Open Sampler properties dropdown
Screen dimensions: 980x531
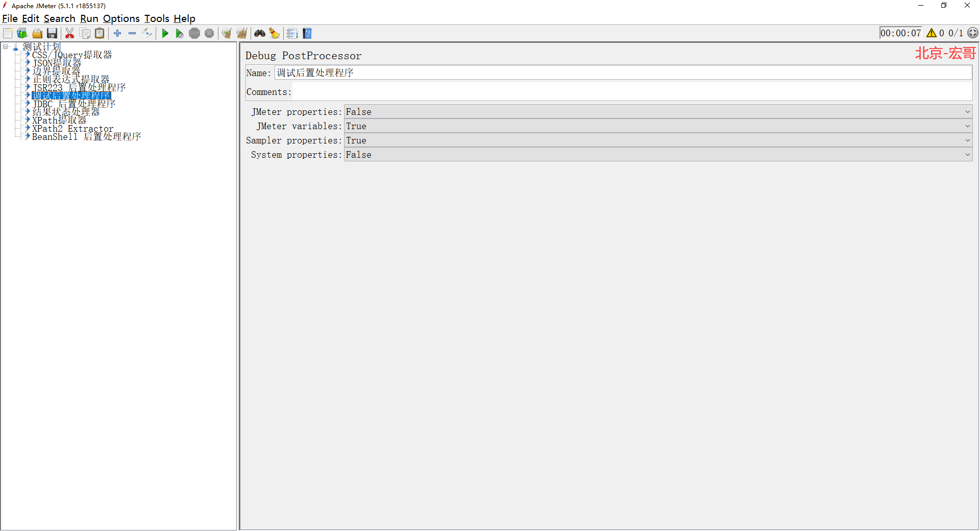658,140
